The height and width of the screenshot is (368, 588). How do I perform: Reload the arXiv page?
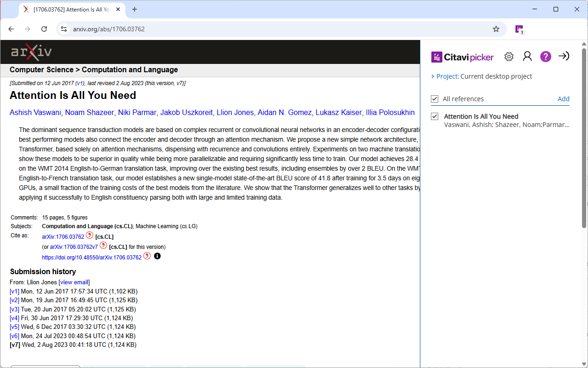pos(44,29)
